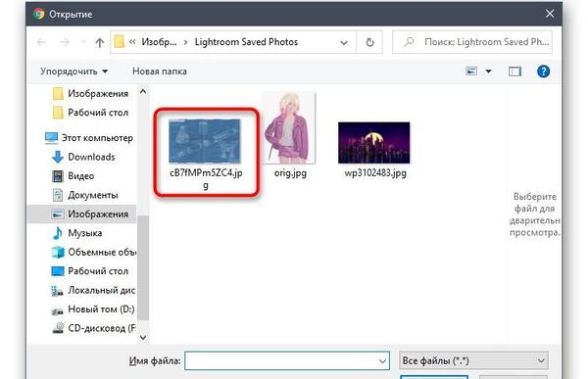Open Видео in the sidebar
Image resolution: width=588 pixels, height=379 pixels.
click(x=73, y=176)
